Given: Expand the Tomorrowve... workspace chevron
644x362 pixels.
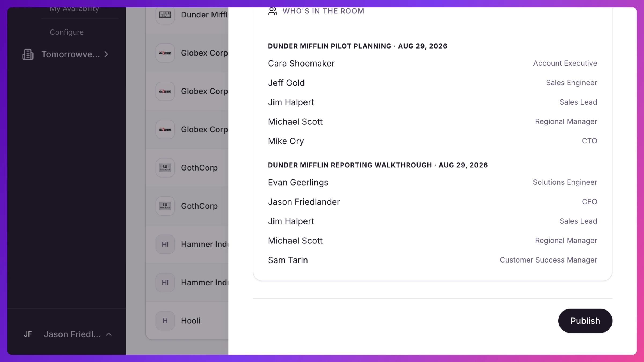Looking at the screenshot, I should (x=106, y=54).
